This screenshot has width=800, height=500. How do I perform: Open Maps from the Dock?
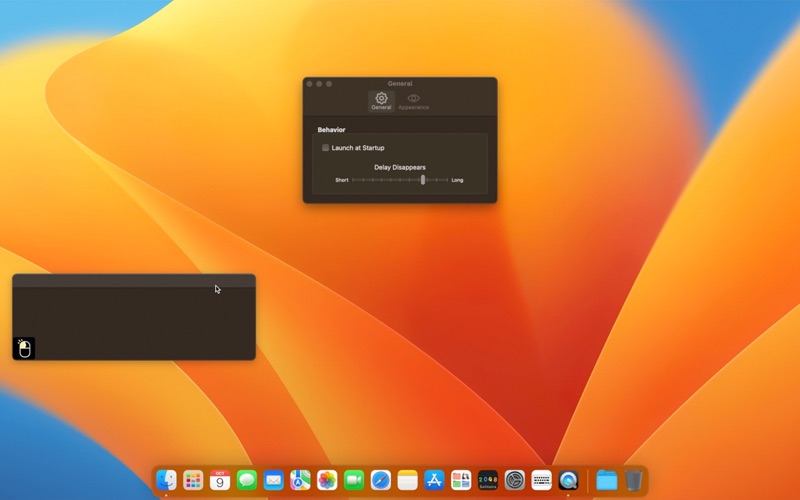(300, 480)
